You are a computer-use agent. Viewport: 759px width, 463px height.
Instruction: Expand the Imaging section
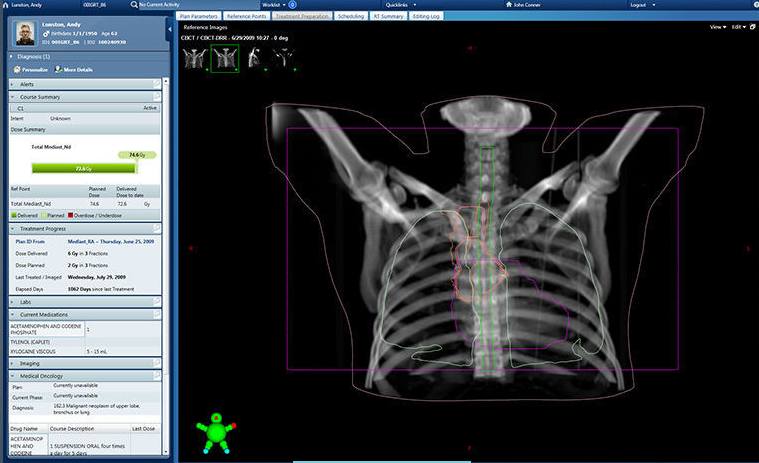[x=13, y=363]
